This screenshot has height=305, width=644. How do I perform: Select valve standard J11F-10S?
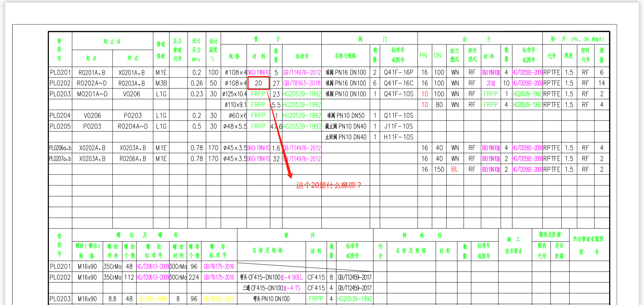[399, 126]
